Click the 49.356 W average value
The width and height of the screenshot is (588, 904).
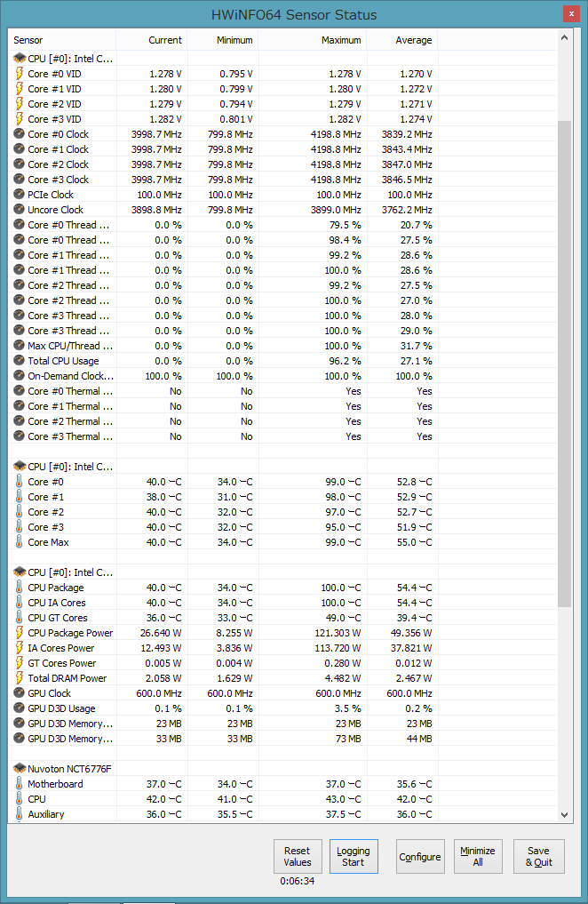coord(410,633)
